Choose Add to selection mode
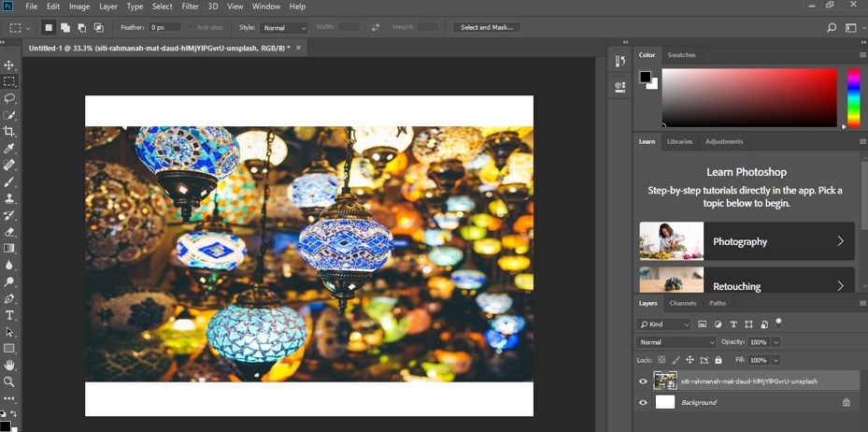The width and height of the screenshot is (868, 432). click(65, 27)
